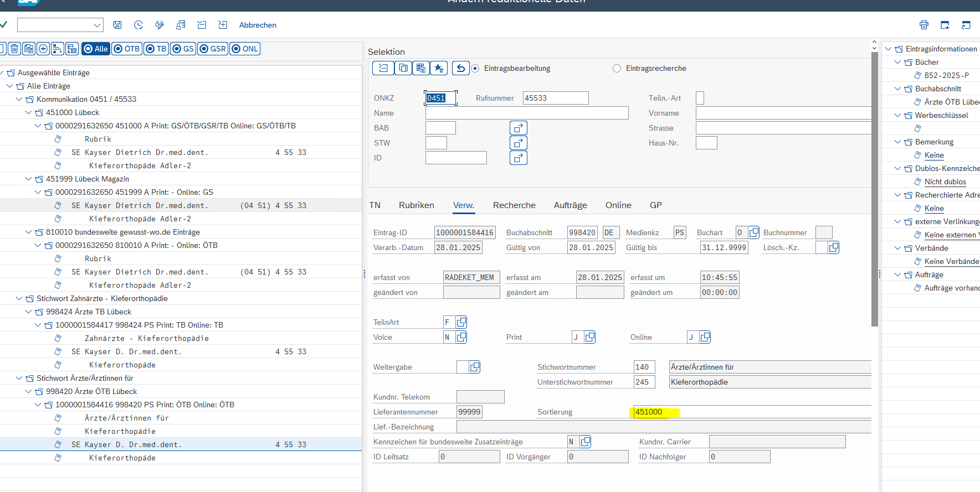Image resolution: width=980 pixels, height=492 pixels.
Task: Click the value-help icon next to Lösch.-Kz.
Action: click(x=834, y=247)
